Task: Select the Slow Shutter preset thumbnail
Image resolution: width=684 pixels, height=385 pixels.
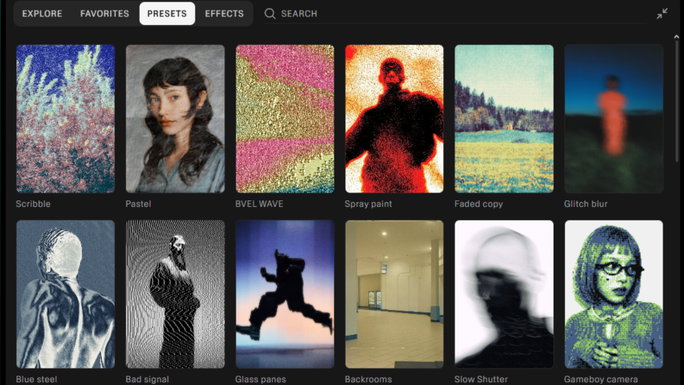Action: pyautogui.click(x=504, y=294)
